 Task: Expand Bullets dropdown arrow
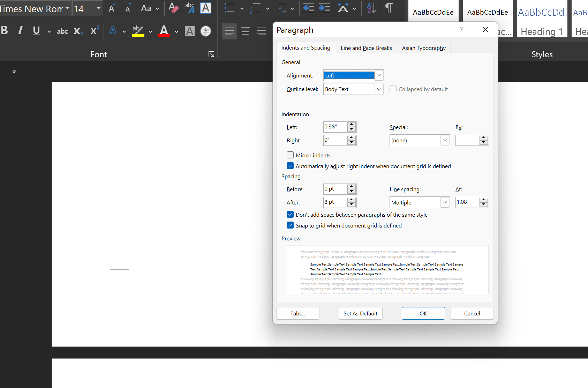[242, 8]
